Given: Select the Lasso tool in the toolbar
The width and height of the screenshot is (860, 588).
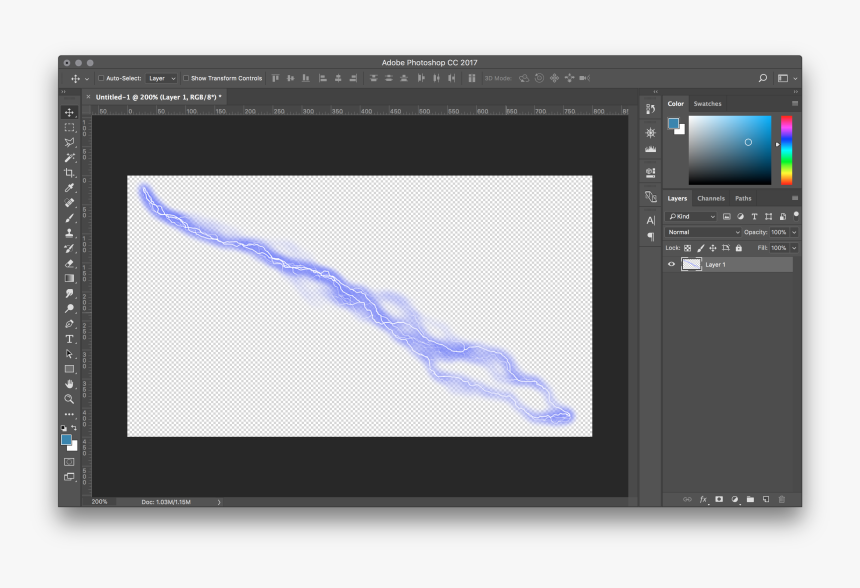Looking at the screenshot, I should (x=70, y=142).
